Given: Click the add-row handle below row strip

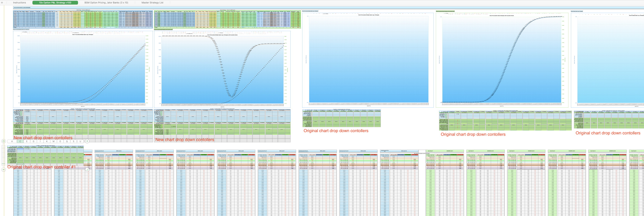Looking at the screenshot, I should point(3,170).
